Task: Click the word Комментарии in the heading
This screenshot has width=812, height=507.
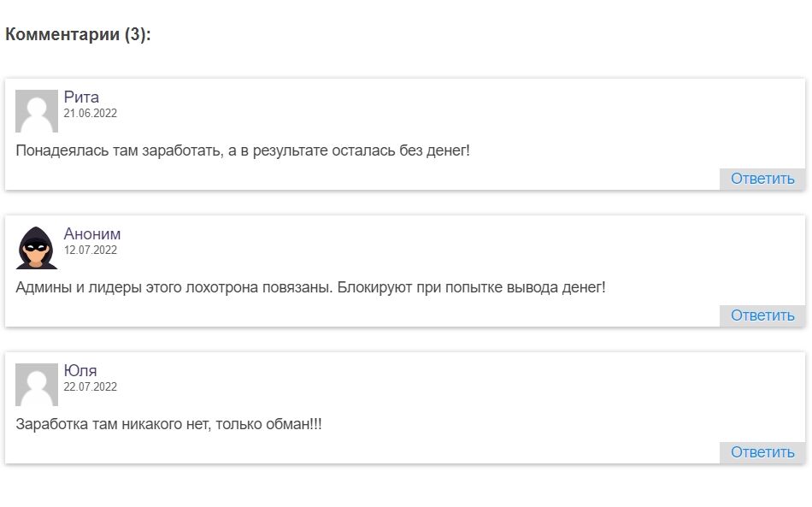Action: coord(62,35)
